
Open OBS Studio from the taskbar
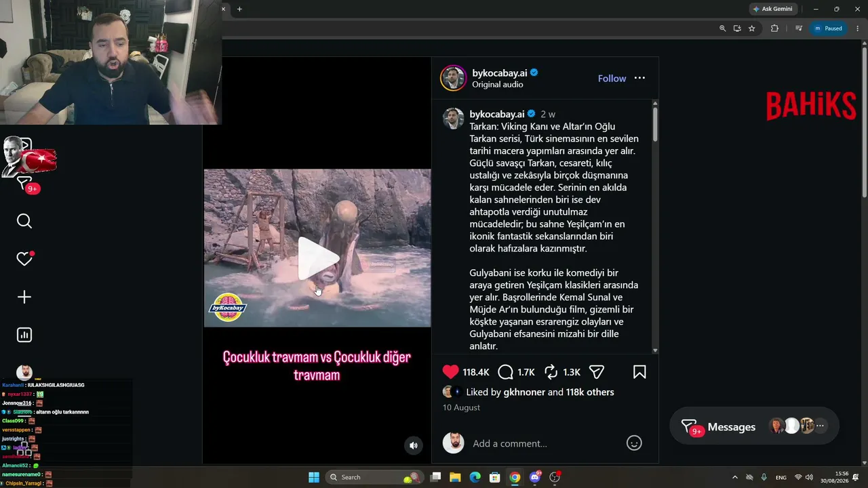point(555,477)
